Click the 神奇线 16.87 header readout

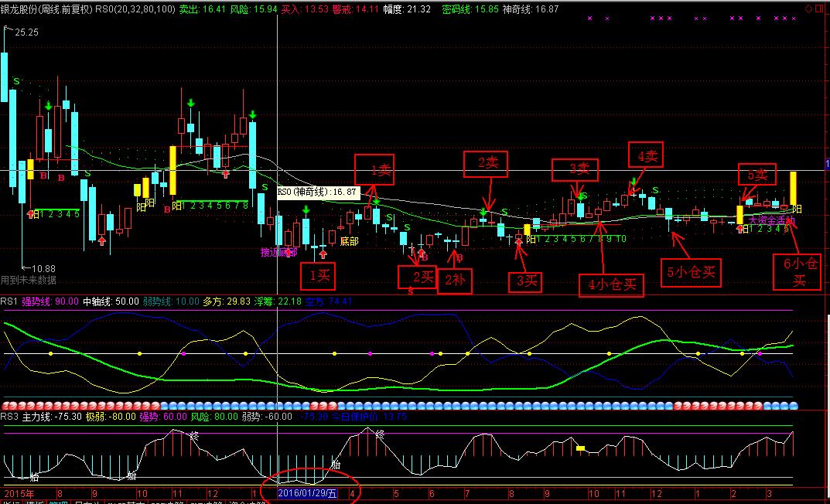point(531,9)
